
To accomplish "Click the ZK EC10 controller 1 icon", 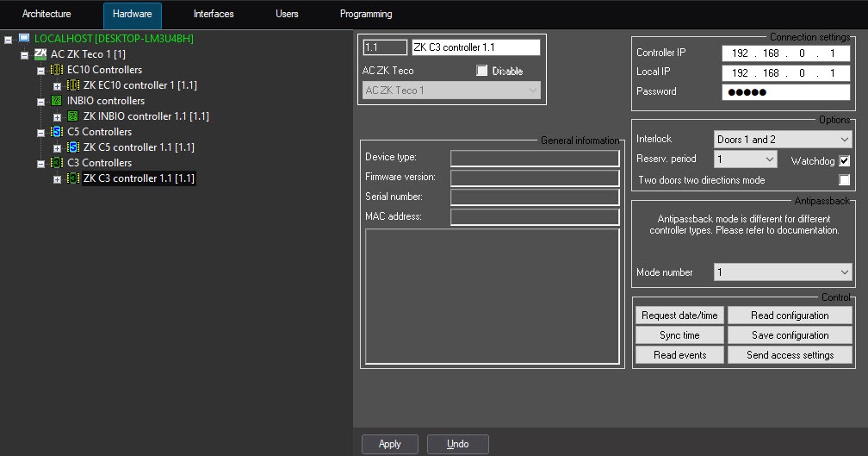I will click(x=73, y=85).
